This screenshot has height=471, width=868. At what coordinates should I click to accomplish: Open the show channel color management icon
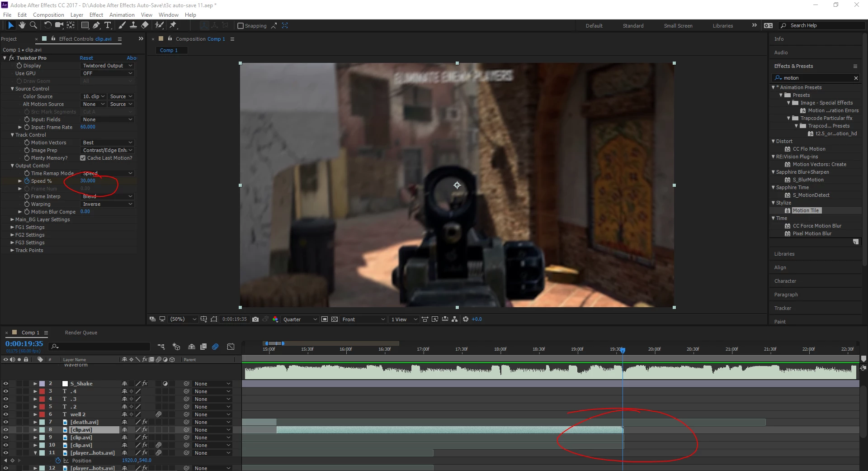pyautogui.click(x=275, y=319)
